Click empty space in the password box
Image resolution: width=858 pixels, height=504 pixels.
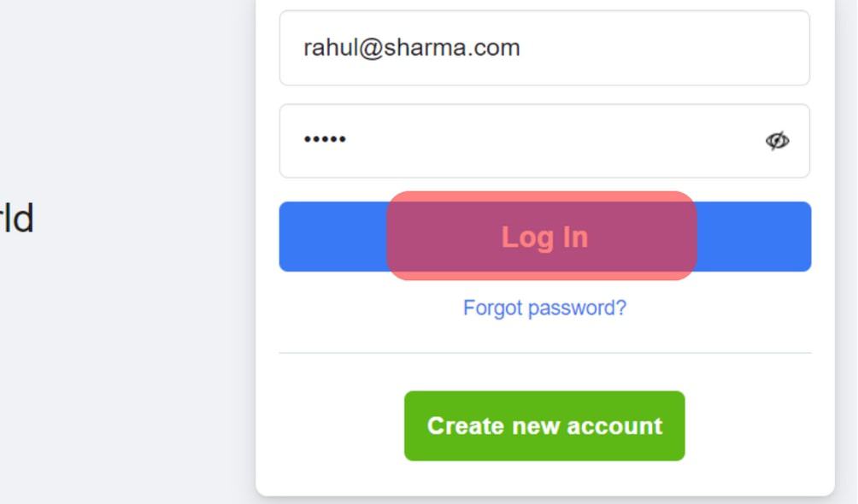point(547,141)
